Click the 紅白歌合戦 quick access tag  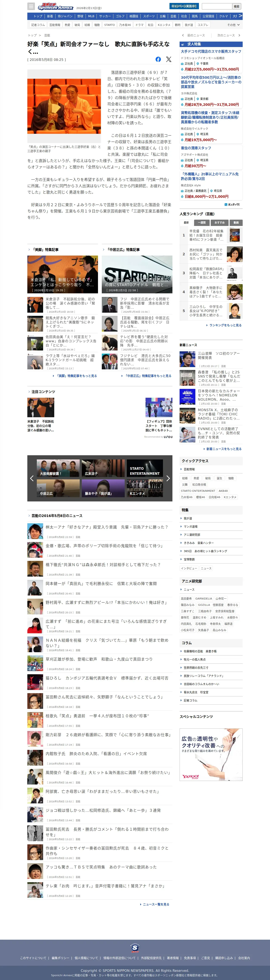tap(199, 485)
